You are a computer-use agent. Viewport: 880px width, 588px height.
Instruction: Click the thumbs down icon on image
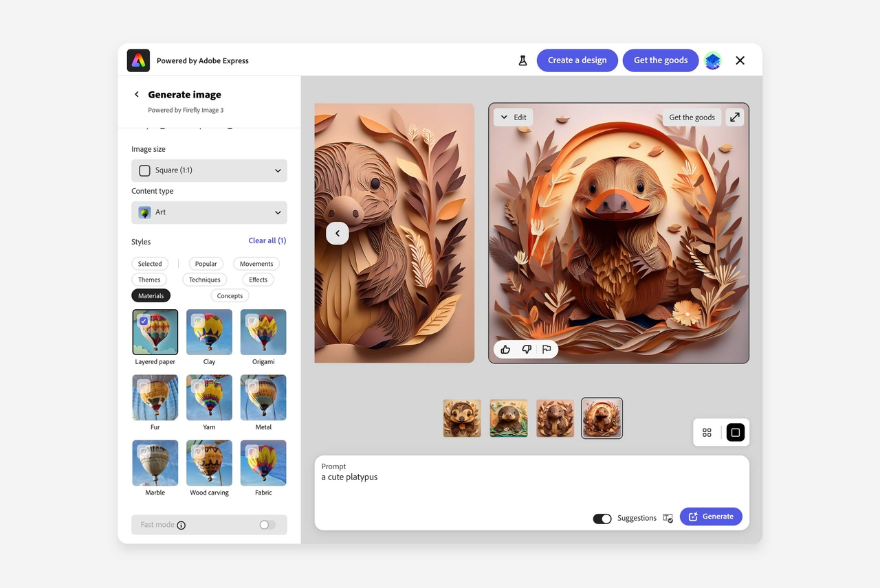click(526, 350)
